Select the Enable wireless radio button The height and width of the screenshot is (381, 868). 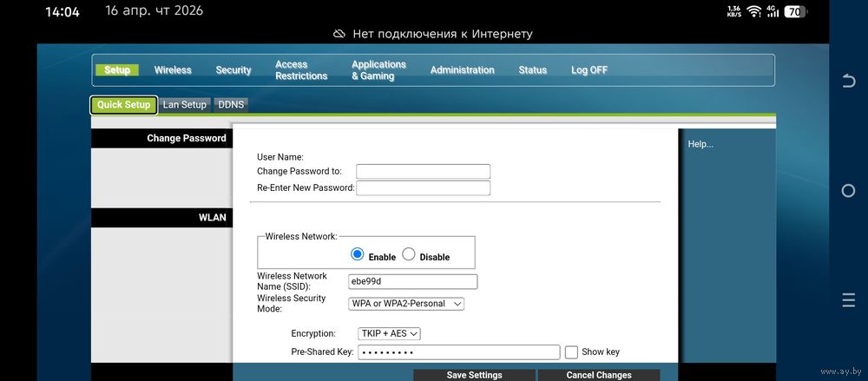(x=357, y=254)
